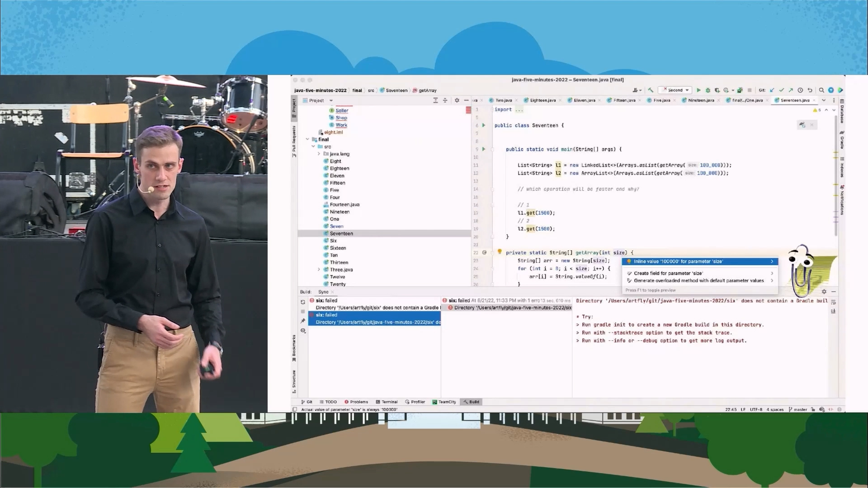
Task: Open the Project view selector dropdown
Action: [x=331, y=101]
